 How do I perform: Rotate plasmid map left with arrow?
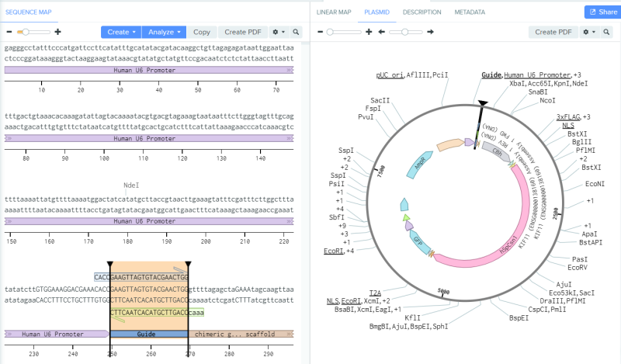(381, 32)
